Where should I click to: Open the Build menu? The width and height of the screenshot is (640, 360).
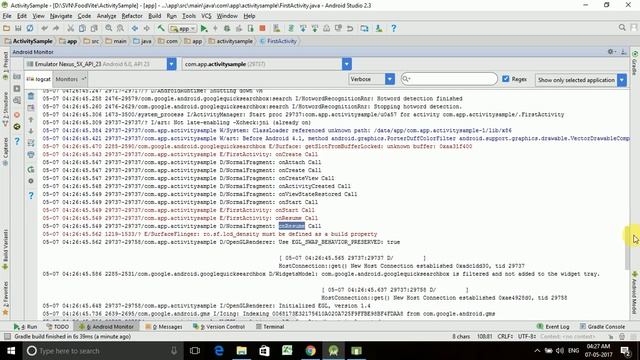(x=154, y=16)
